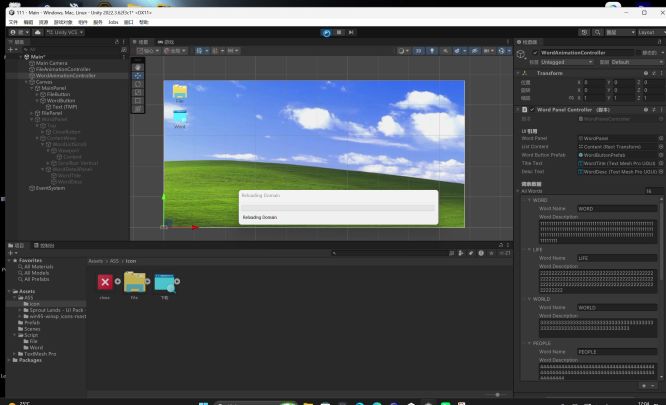Open undo history icon in toolbar

[584, 32]
